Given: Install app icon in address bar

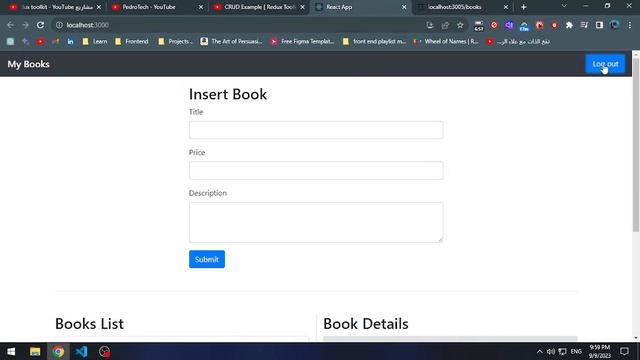Looking at the screenshot, I should 430,25.
